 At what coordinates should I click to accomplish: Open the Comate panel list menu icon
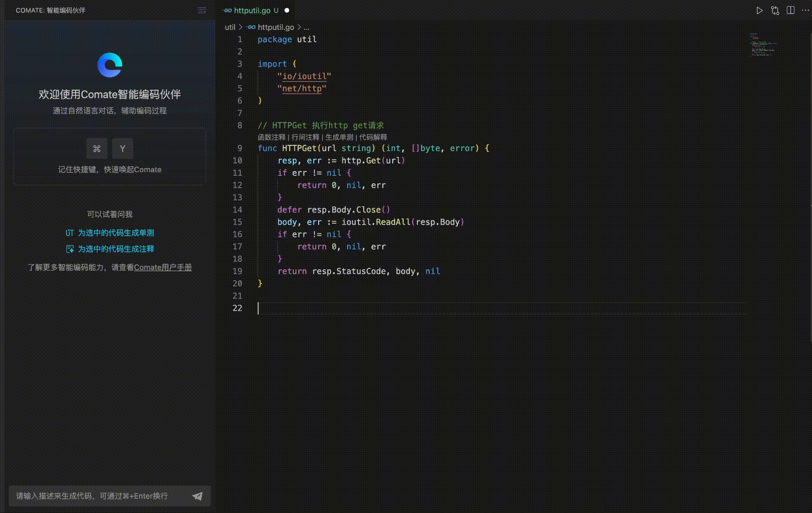(x=202, y=10)
